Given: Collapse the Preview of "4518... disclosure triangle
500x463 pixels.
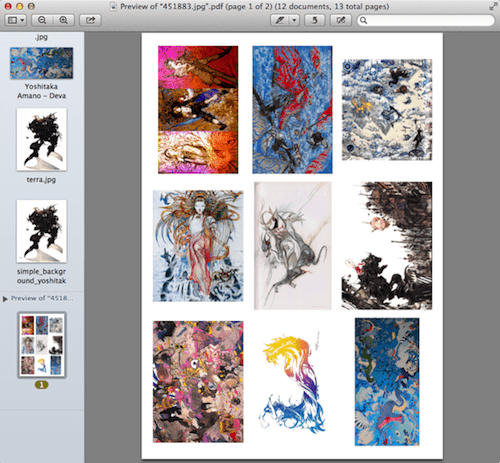Looking at the screenshot, I should pos(5,299).
